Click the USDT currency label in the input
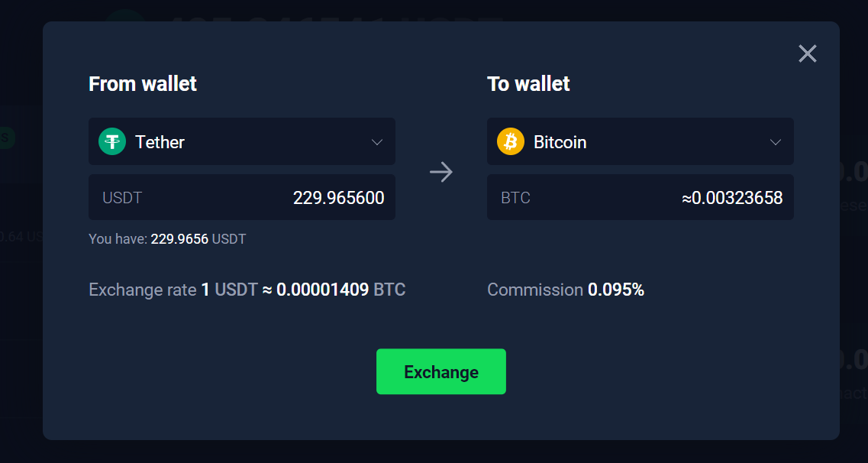Image resolution: width=868 pixels, height=463 pixels. (122, 198)
